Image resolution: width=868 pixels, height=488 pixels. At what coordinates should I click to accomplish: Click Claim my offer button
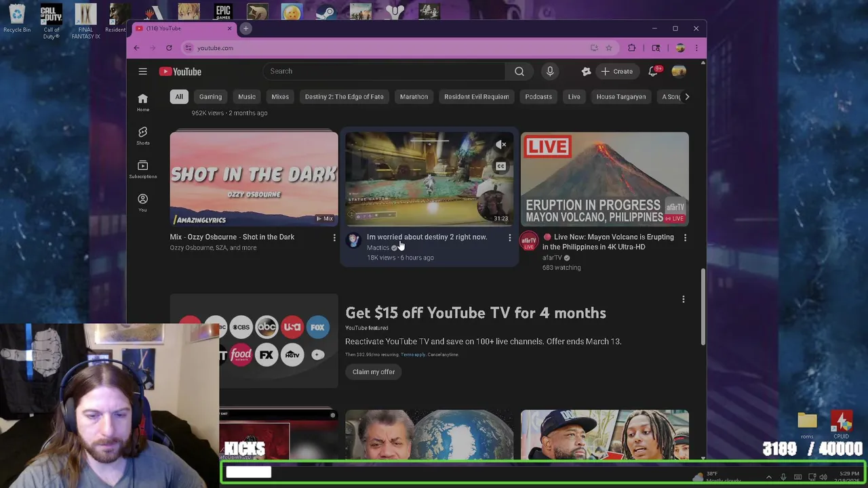pos(373,372)
